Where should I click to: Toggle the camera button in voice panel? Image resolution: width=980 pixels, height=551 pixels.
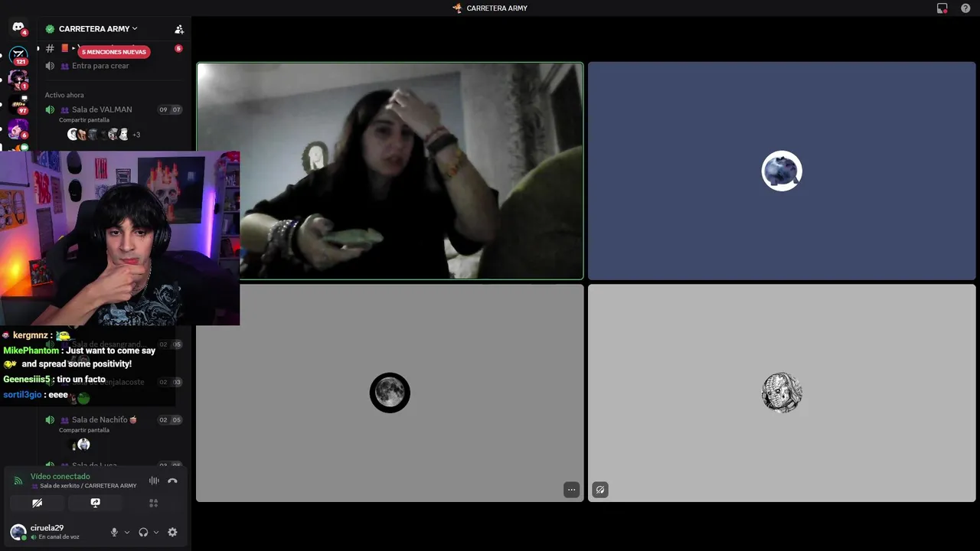(37, 503)
